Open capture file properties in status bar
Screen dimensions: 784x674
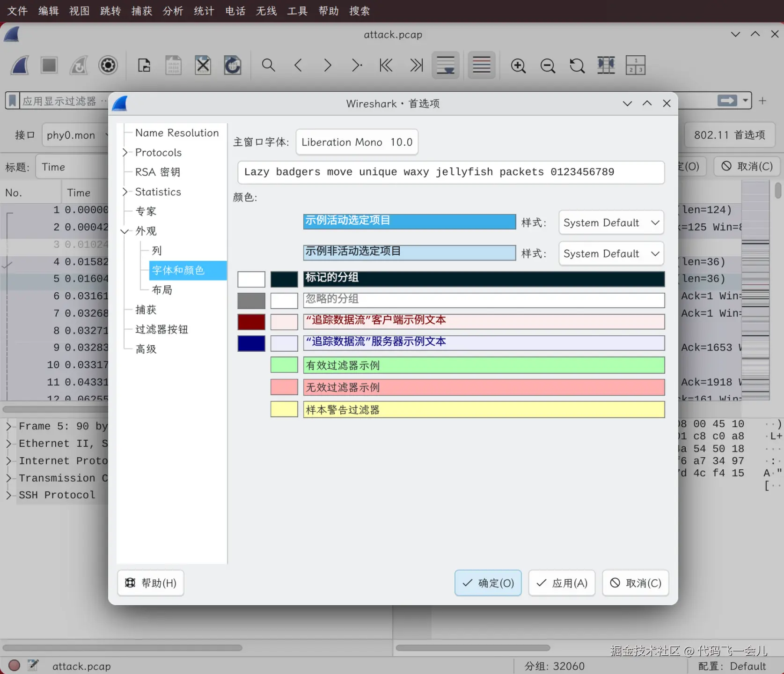coord(33,666)
